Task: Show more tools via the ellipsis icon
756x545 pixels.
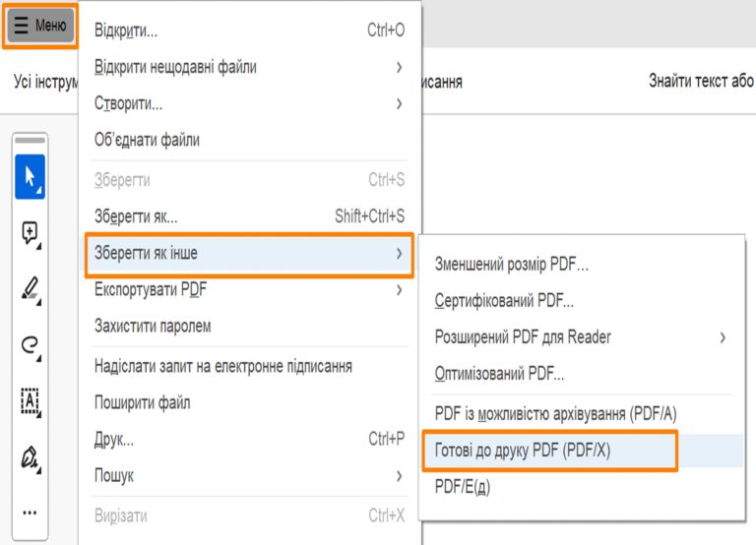Action: click(30, 512)
